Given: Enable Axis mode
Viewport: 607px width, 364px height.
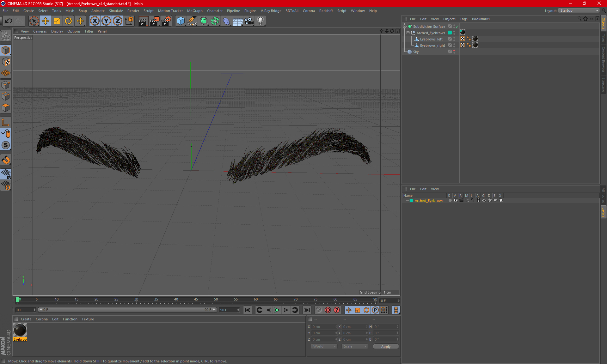Looking at the screenshot, I should (x=6, y=122).
